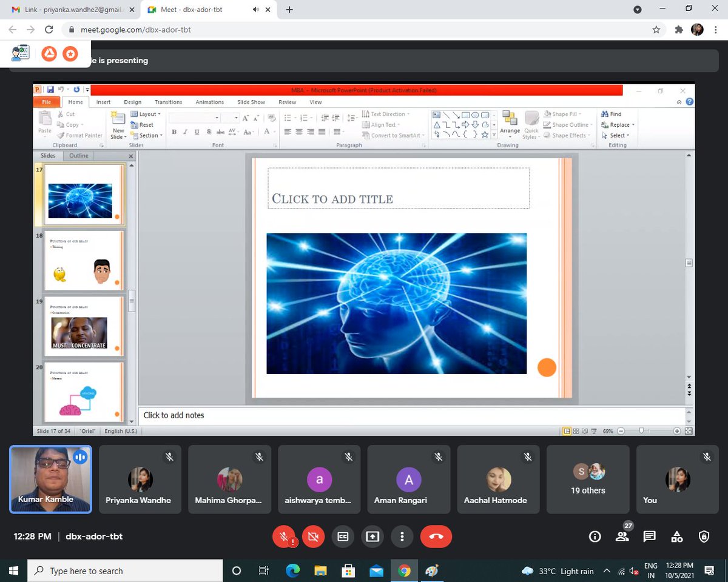Click the Format Painter brush icon

(61, 136)
